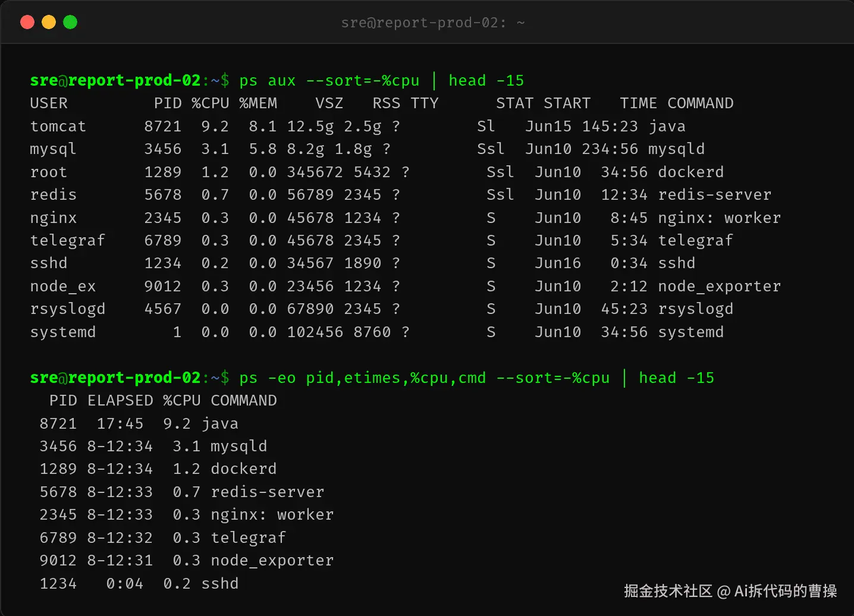Click the 234:56 time in mysqld row
Screen dimensions: 854x616
tap(610, 149)
